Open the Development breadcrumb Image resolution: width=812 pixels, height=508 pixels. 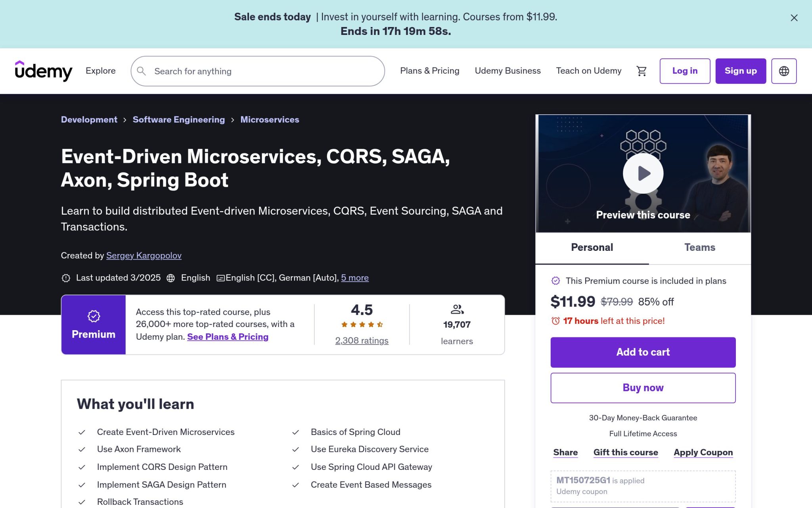point(89,119)
